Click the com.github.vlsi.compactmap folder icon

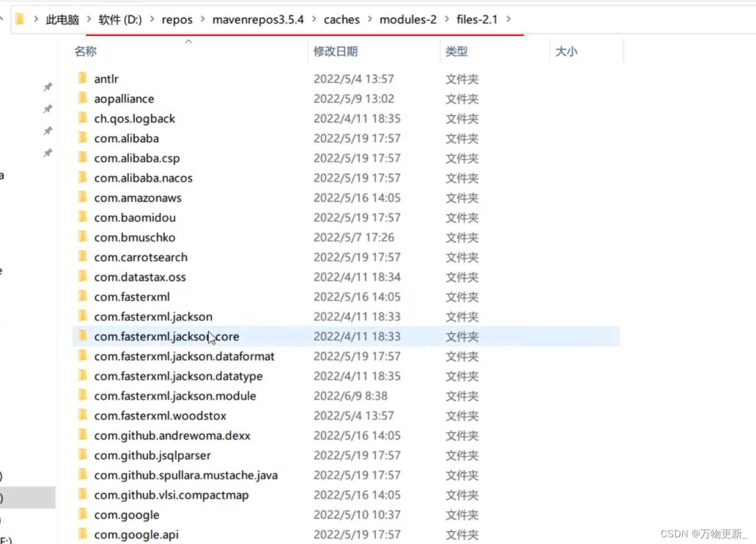click(83, 494)
